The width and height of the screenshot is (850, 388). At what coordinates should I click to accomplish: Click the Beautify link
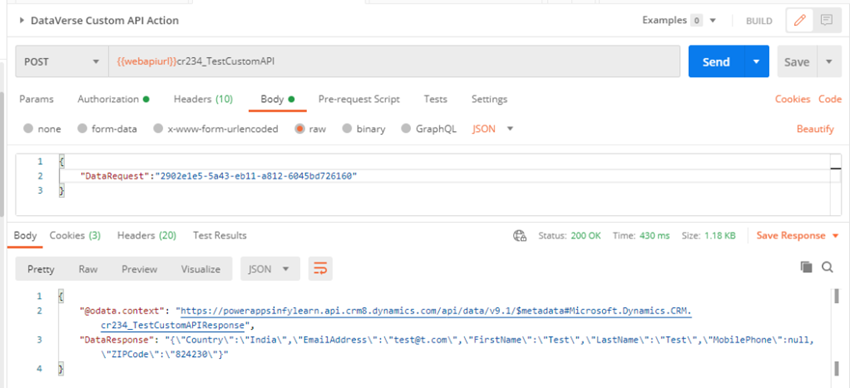[815, 129]
